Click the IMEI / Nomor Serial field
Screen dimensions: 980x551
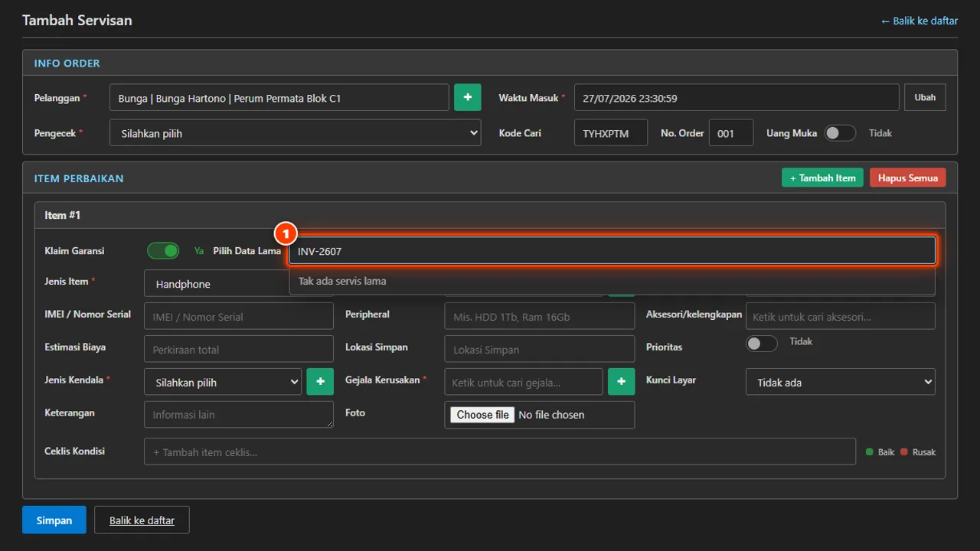[239, 317]
